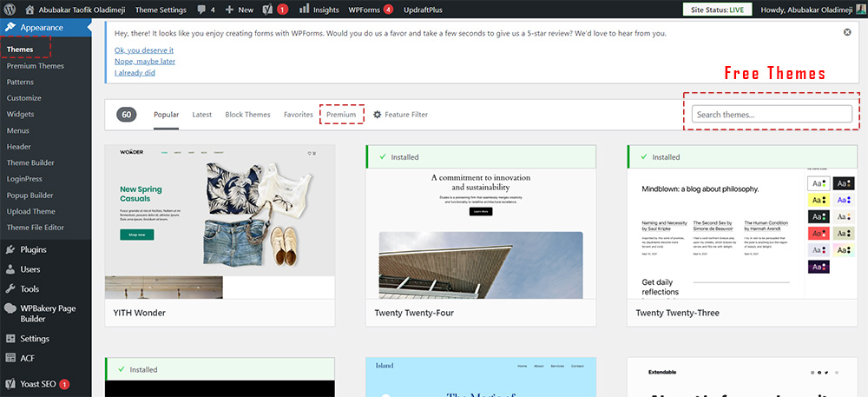Viewport: 868px width, 397px height.
Task: Switch to the Latest tab
Action: 202,115
